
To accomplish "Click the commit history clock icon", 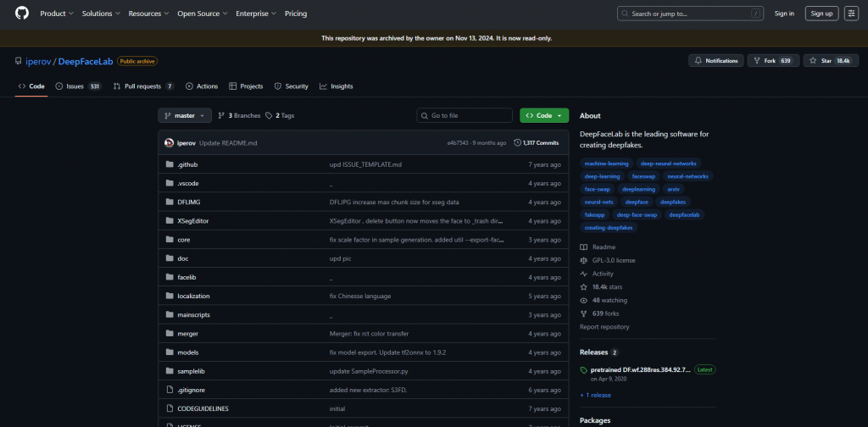I will point(518,142).
